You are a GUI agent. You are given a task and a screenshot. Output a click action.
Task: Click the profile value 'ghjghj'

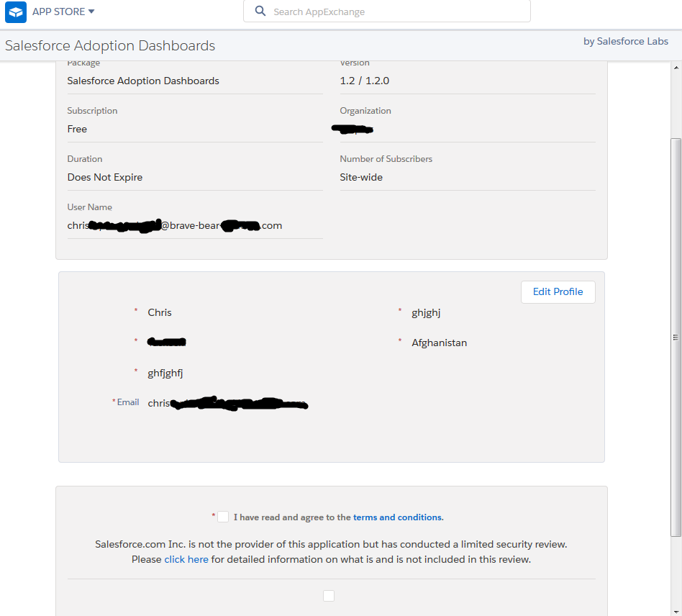click(426, 313)
